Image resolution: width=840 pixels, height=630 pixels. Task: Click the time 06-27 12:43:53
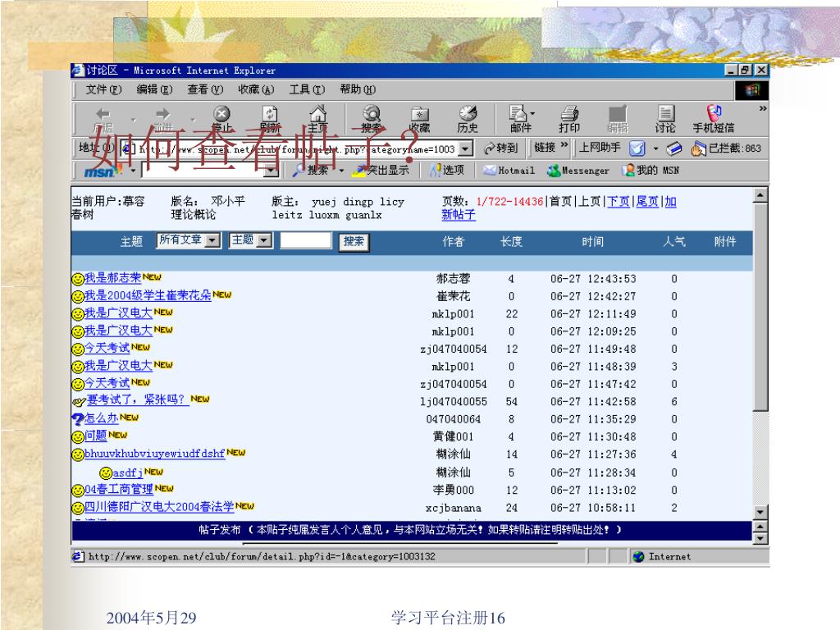[593, 279]
